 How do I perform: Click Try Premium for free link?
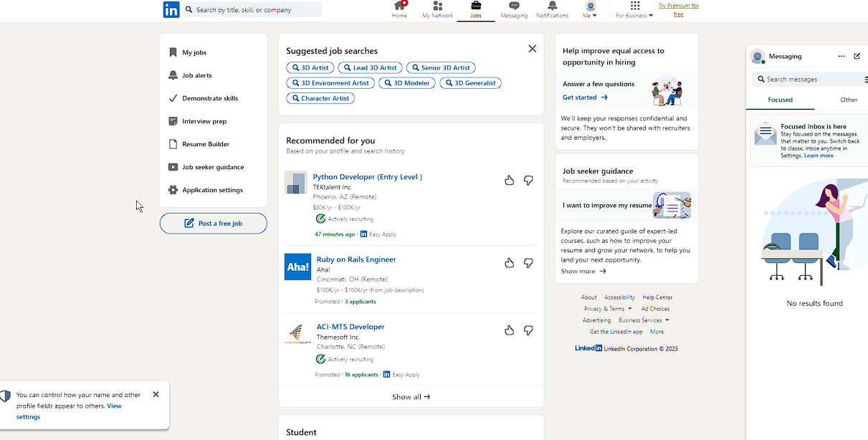click(678, 10)
